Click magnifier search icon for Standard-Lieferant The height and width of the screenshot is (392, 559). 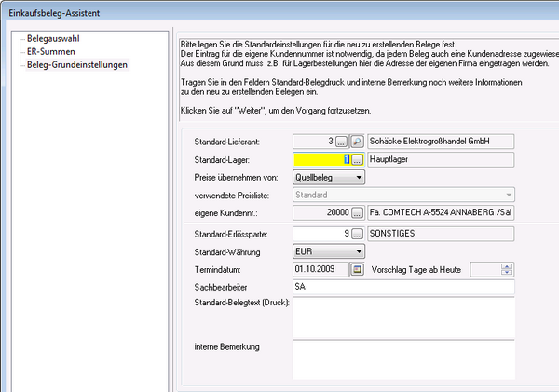point(357,142)
